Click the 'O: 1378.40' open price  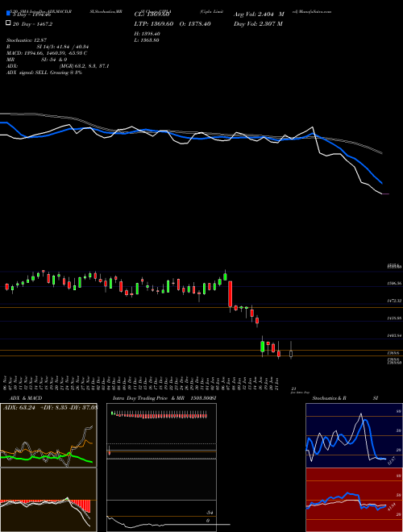[195, 23]
